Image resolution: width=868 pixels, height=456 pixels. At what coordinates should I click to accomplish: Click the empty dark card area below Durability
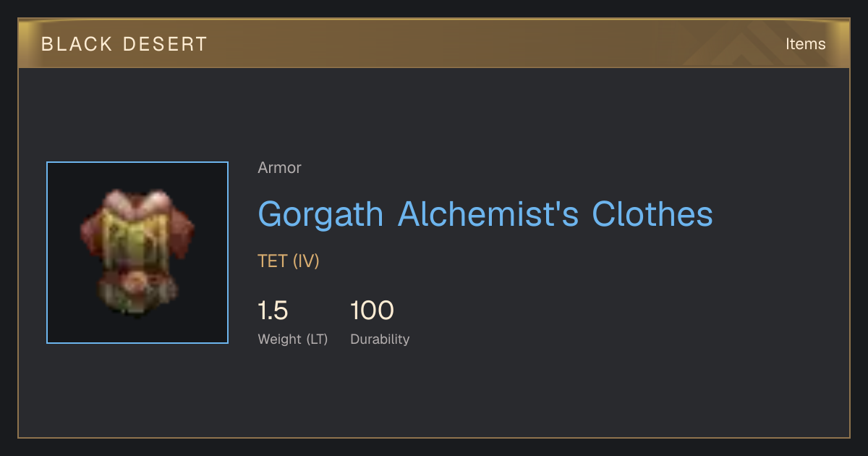click(x=434, y=394)
